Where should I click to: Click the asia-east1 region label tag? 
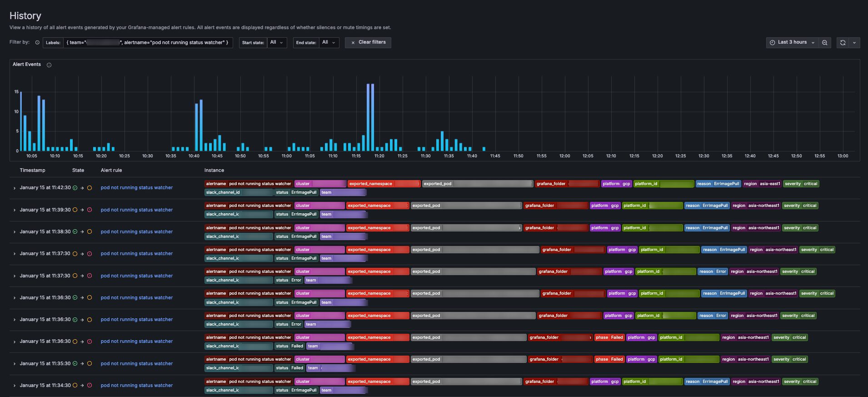tap(762, 184)
